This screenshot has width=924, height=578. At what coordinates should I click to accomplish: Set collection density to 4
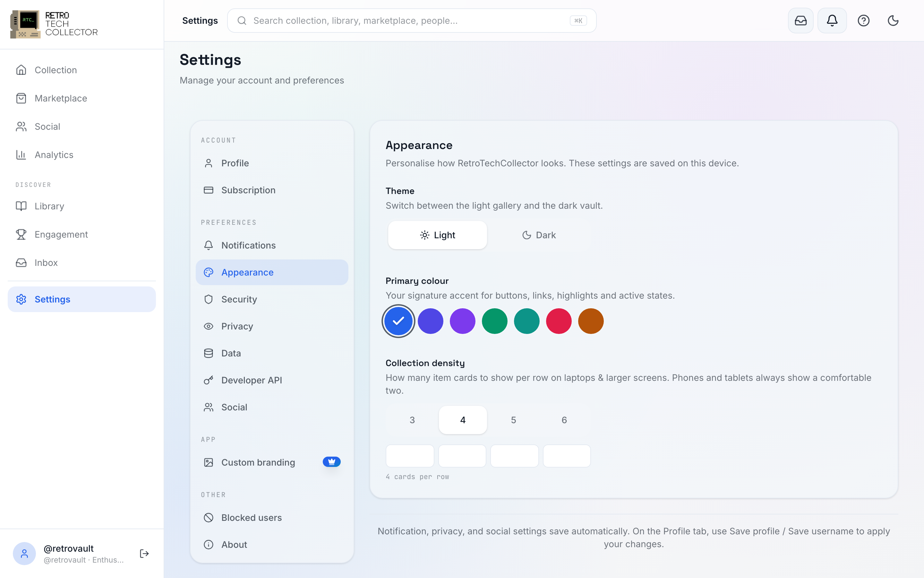(463, 420)
